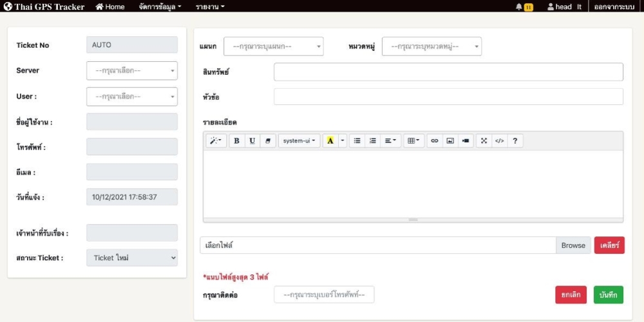Open the สถานะ Ticket status dropdown
The image size is (644, 322).
[x=132, y=258]
